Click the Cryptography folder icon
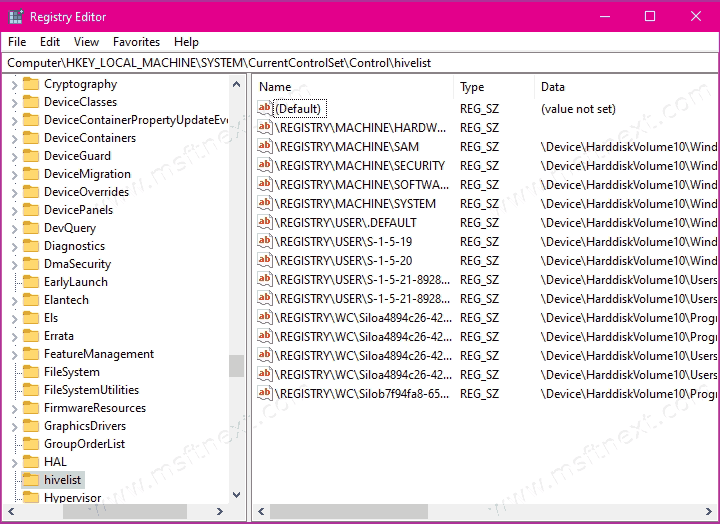Screen dimensions: 720x524 pos(31,84)
